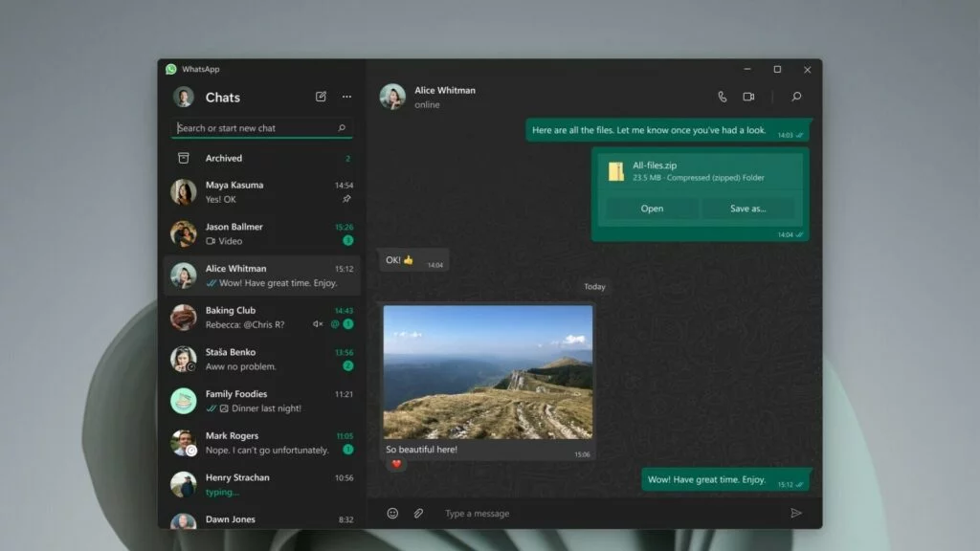Open Dawn Jones chat
The width and height of the screenshot is (980, 551).
coord(262,518)
